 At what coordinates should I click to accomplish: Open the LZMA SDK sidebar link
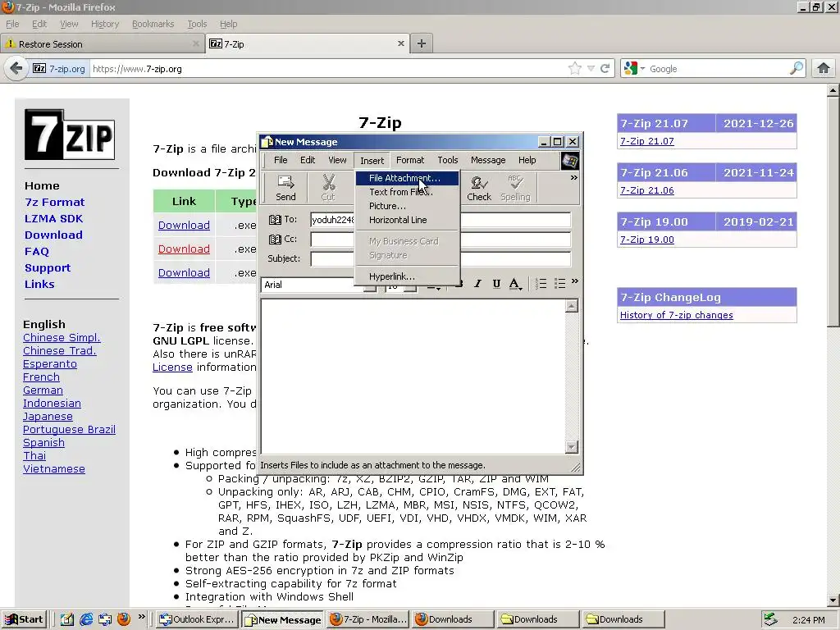click(x=53, y=218)
